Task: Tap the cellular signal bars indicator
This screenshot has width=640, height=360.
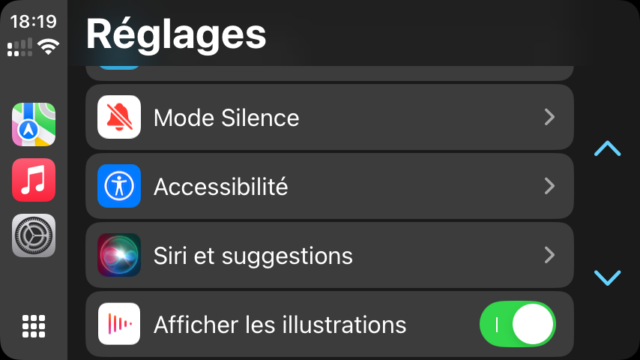Action: [20, 47]
